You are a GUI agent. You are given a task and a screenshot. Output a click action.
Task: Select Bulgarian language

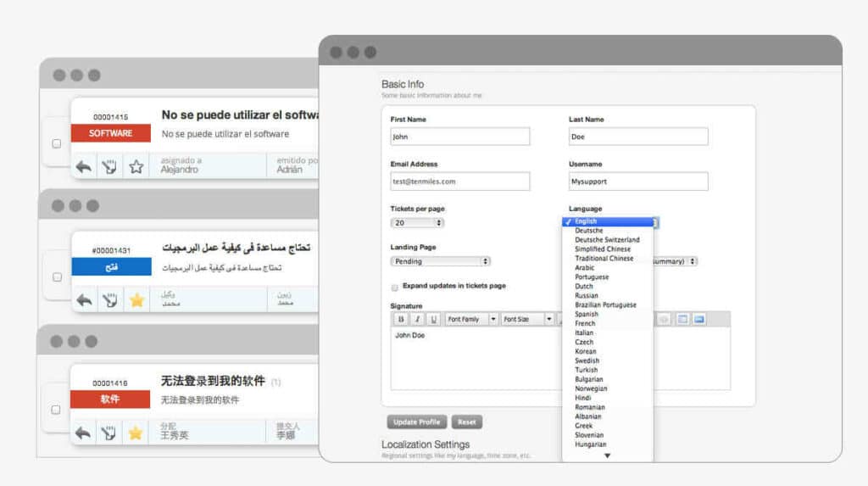click(608, 379)
